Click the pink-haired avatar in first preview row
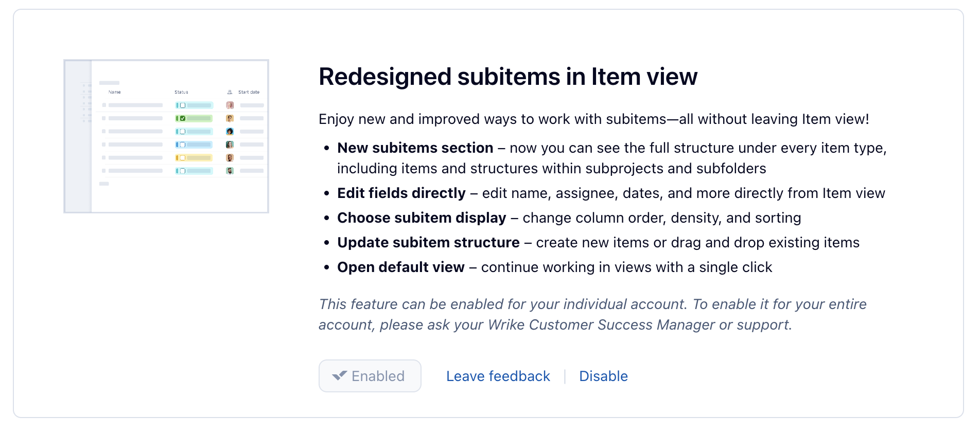980x434 pixels. pos(230,105)
